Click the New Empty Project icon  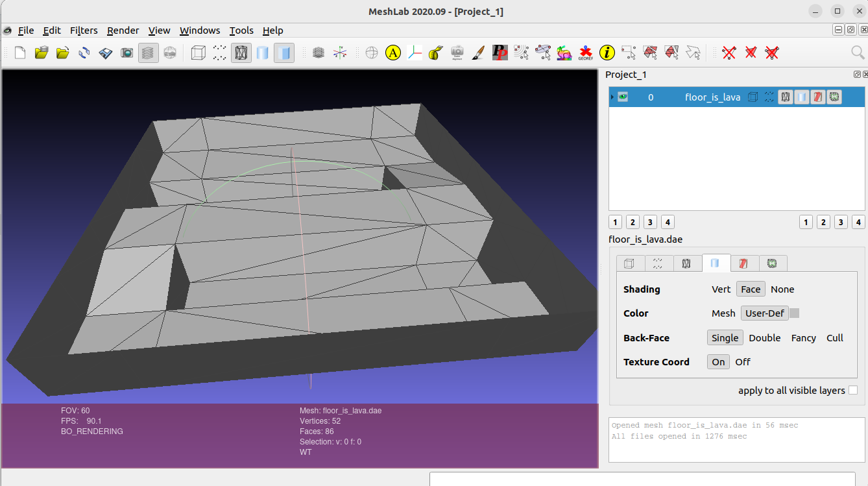click(x=20, y=53)
